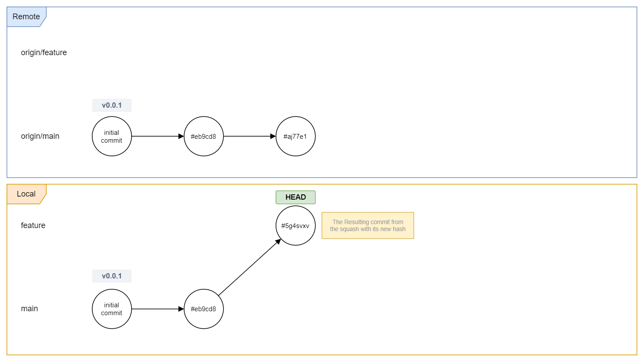This screenshot has height=362, width=644.
Task: Select the yellow squash commit note
Action: pyautogui.click(x=367, y=225)
